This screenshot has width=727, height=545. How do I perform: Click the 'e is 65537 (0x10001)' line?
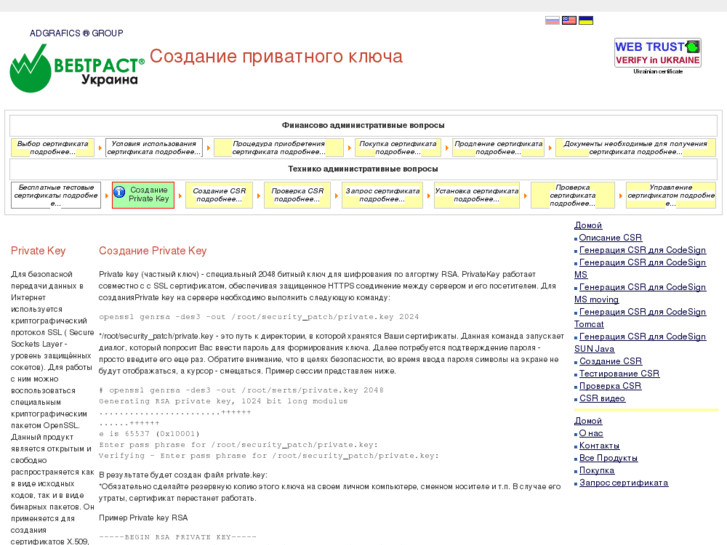[x=149, y=434]
